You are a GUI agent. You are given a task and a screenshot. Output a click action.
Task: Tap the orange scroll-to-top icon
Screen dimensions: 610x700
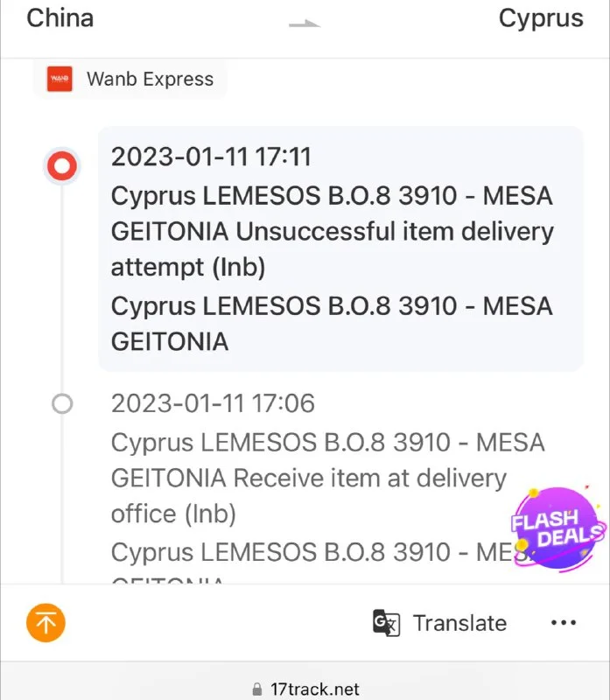(x=46, y=623)
